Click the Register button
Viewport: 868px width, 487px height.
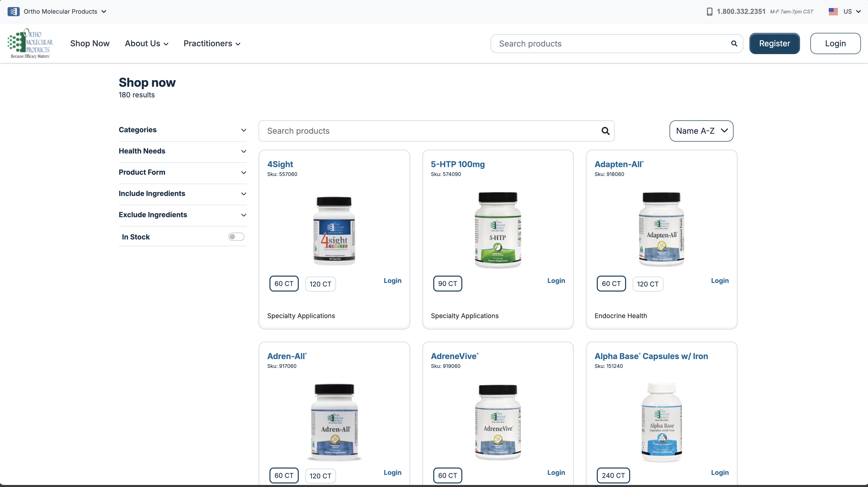774,43
